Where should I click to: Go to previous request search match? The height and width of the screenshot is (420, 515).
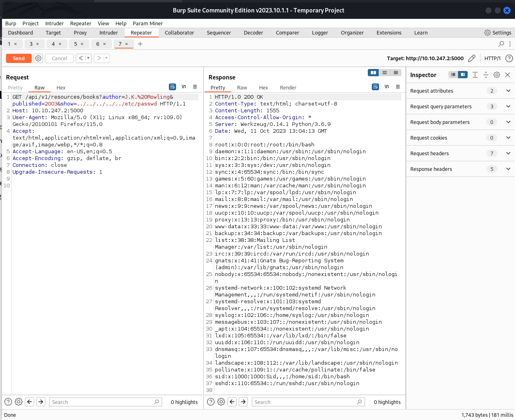point(30,402)
